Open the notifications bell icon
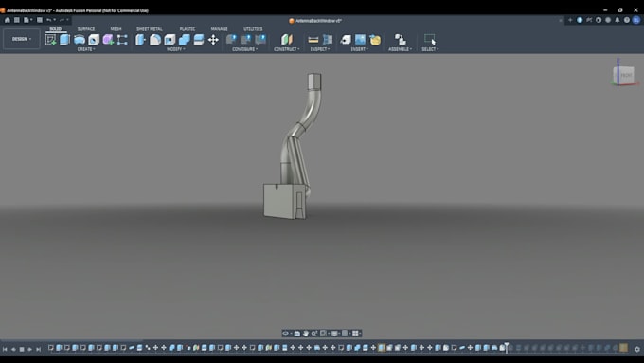Image resolution: width=644 pixels, height=363 pixels. (617, 20)
